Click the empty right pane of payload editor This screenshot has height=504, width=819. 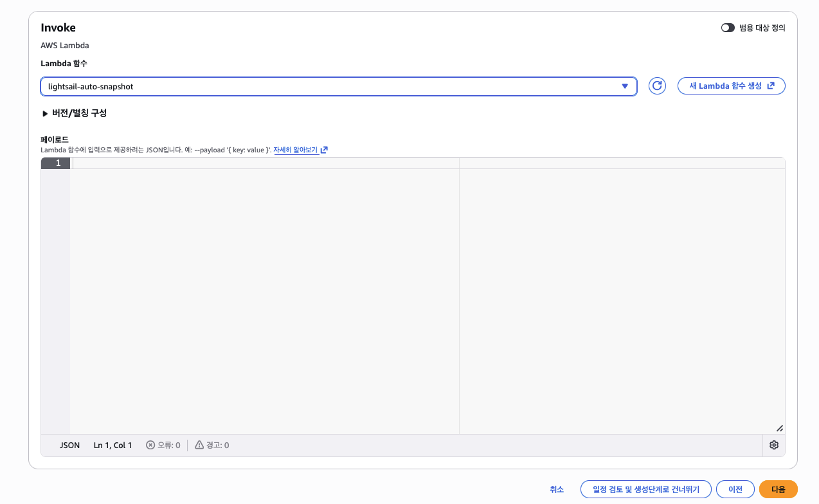621,296
